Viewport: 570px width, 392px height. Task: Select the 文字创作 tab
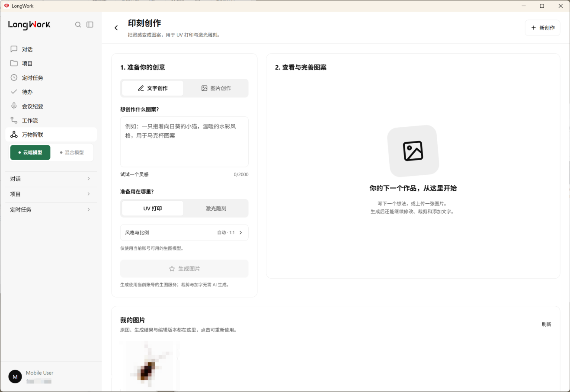pyautogui.click(x=153, y=88)
